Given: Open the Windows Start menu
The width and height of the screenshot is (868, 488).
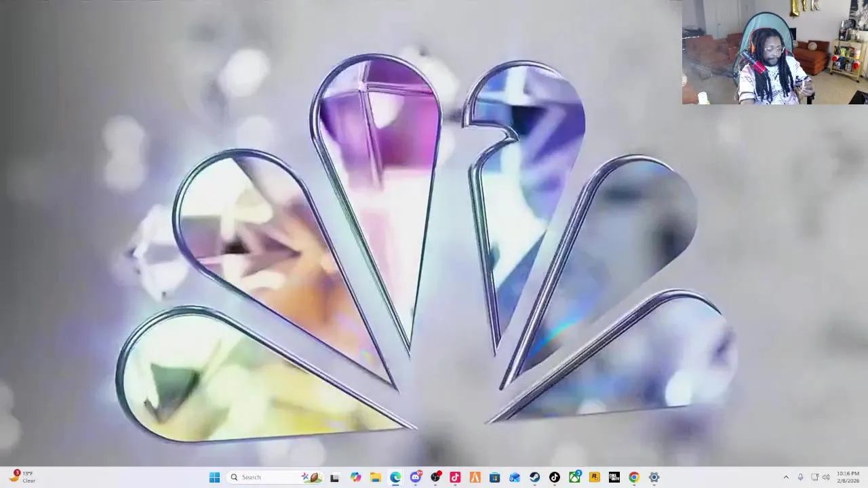Looking at the screenshot, I should [x=214, y=477].
